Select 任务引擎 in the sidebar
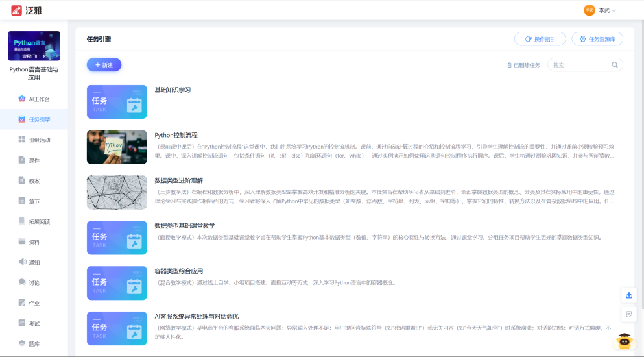This screenshot has height=357, width=644. tap(34, 119)
